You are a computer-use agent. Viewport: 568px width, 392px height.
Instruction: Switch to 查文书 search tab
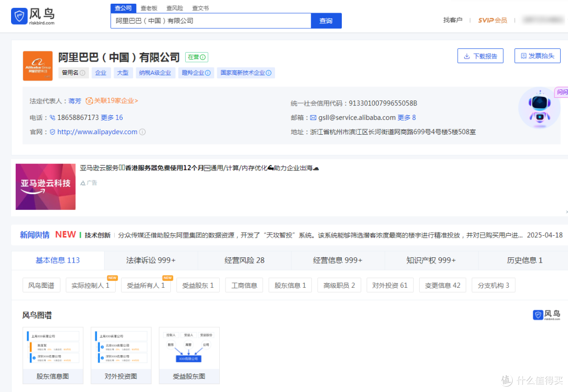200,8
